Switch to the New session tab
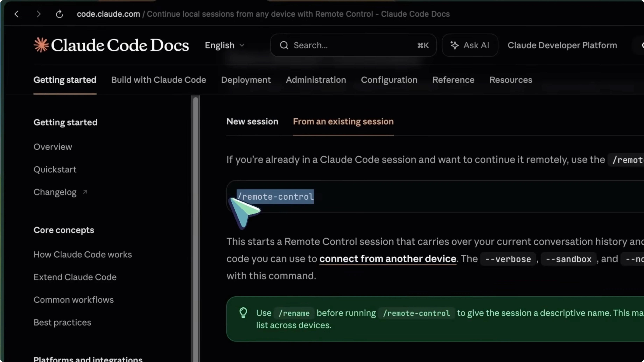This screenshot has width=644, height=362. (x=252, y=122)
